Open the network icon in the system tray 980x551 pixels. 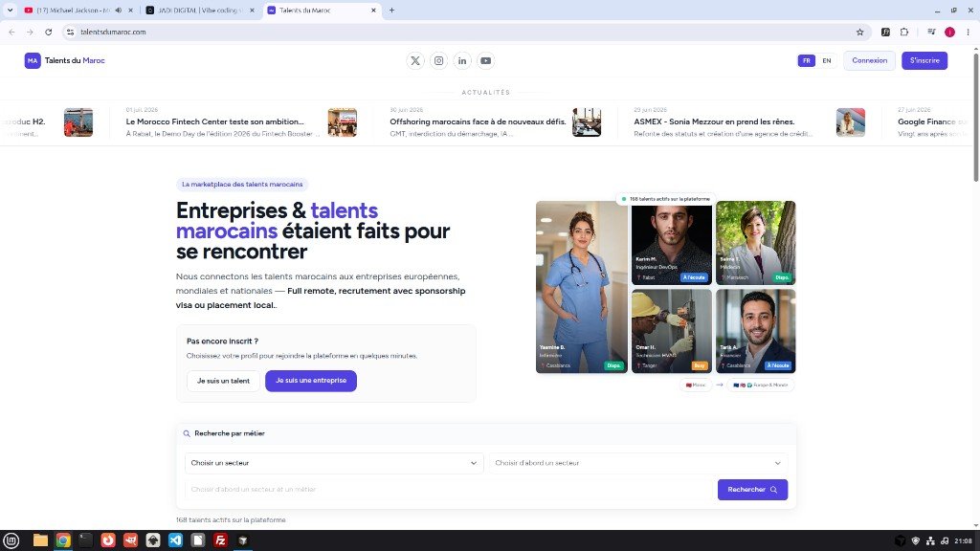(930, 541)
